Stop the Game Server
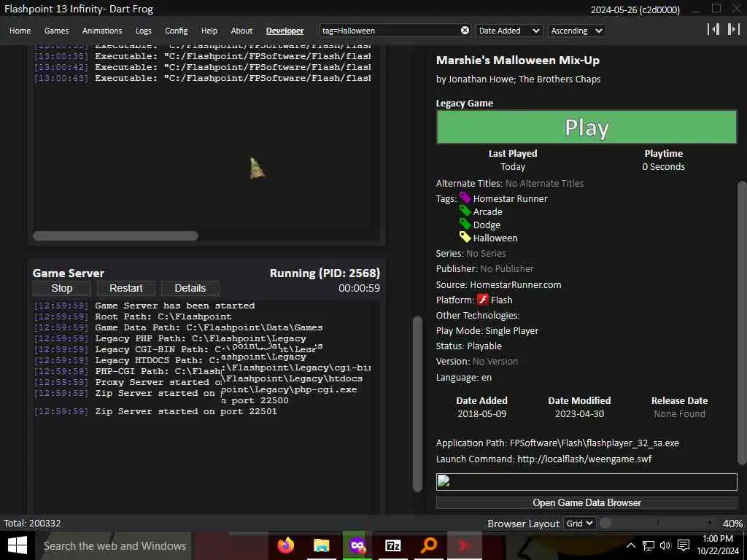The width and height of the screenshot is (747, 560). (61, 288)
